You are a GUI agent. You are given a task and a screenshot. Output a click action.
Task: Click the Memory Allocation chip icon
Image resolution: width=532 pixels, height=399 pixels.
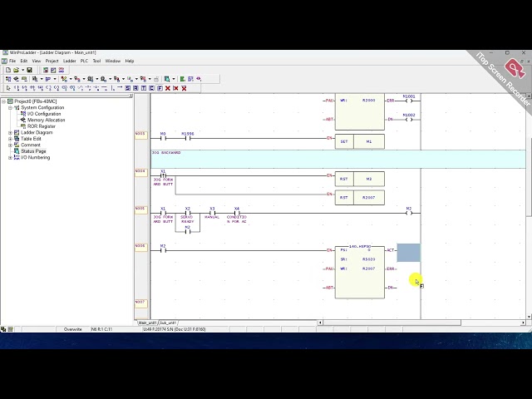[23, 120]
